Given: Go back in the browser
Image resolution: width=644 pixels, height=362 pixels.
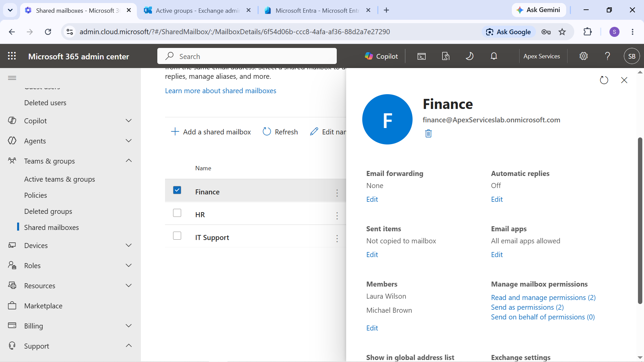Looking at the screenshot, I should click(x=12, y=32).
